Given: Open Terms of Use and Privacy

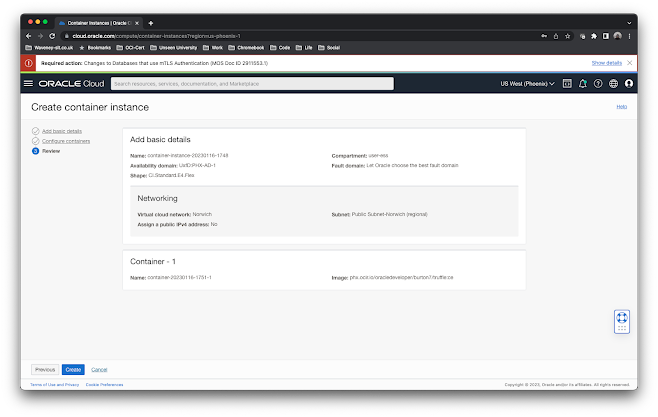Looking at the screenshot, I should [55, 385].
